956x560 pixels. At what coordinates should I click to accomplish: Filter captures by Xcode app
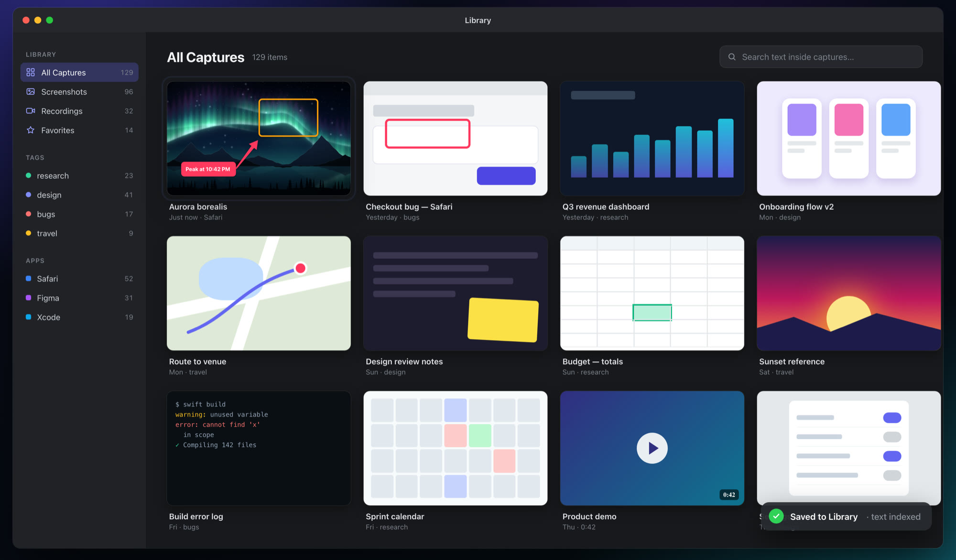79,317
